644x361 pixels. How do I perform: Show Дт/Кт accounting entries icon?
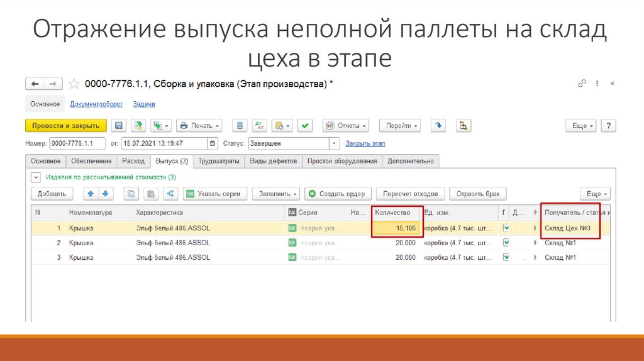(x=260, y=126)
